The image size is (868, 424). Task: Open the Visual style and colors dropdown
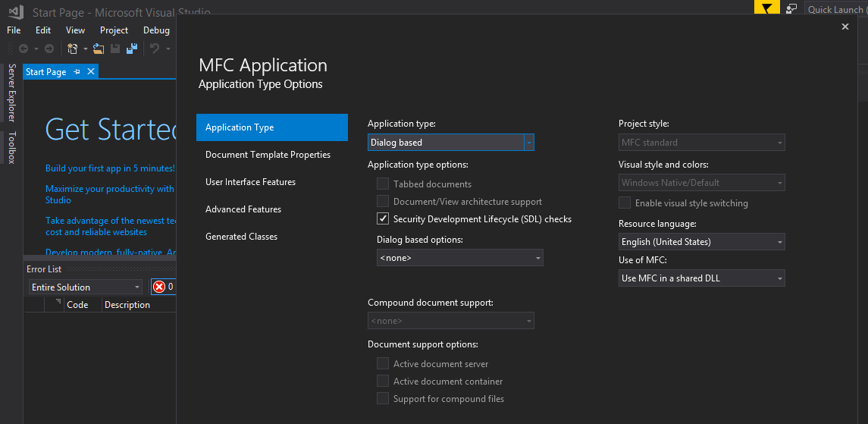(701, 182)
